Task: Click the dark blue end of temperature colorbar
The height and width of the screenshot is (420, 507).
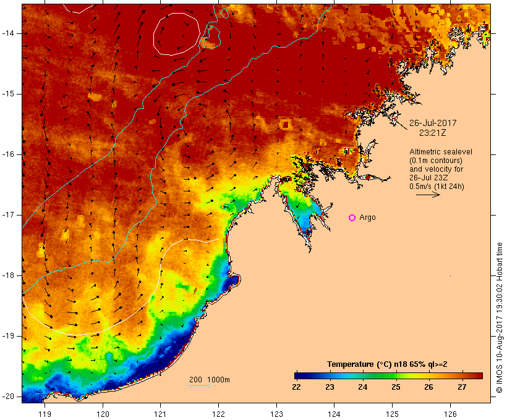Action: coord(298,376)
